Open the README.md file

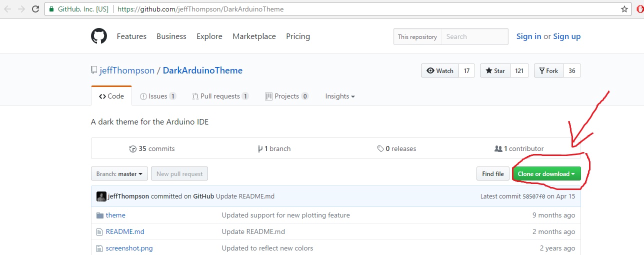pyautogui.click(x=125, y=231)
